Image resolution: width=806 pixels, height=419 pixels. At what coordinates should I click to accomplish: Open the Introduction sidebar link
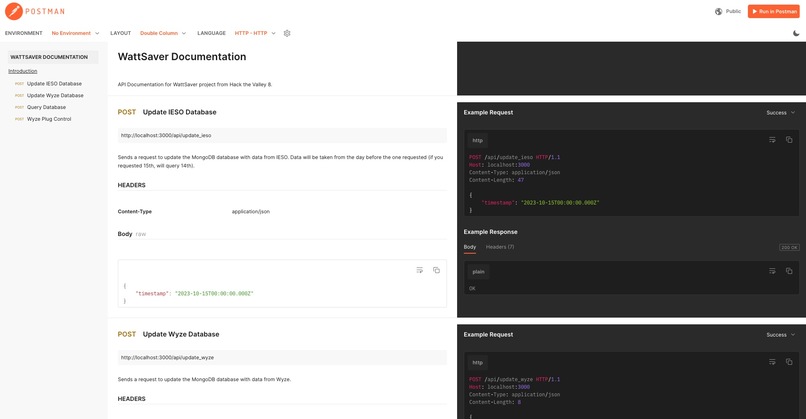23,71
